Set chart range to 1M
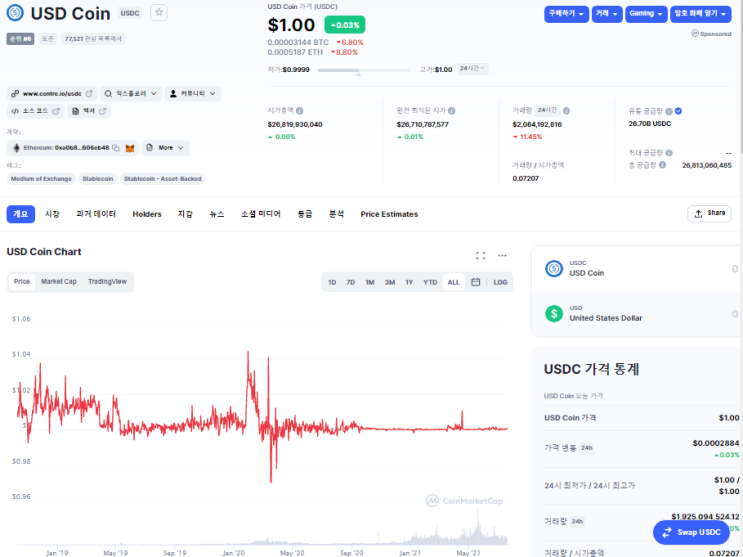Viewport: 743px width, 557px height. 370,282
